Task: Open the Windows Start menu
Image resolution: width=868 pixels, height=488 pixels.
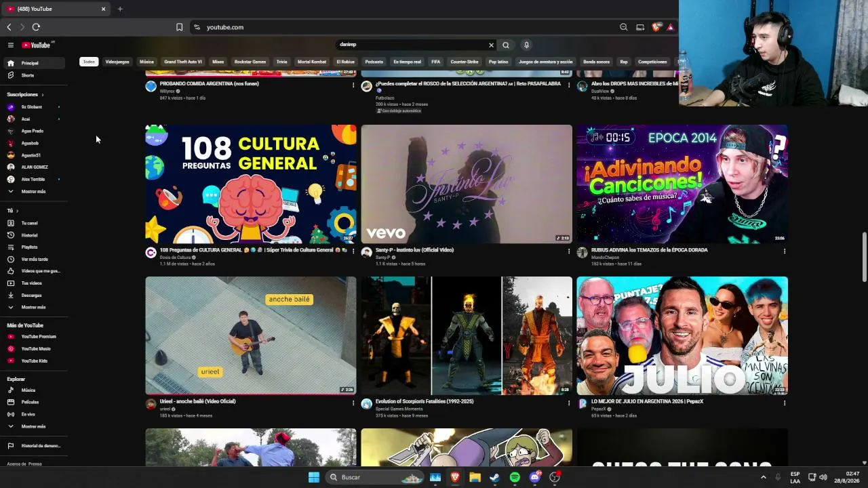Action: 314,477
